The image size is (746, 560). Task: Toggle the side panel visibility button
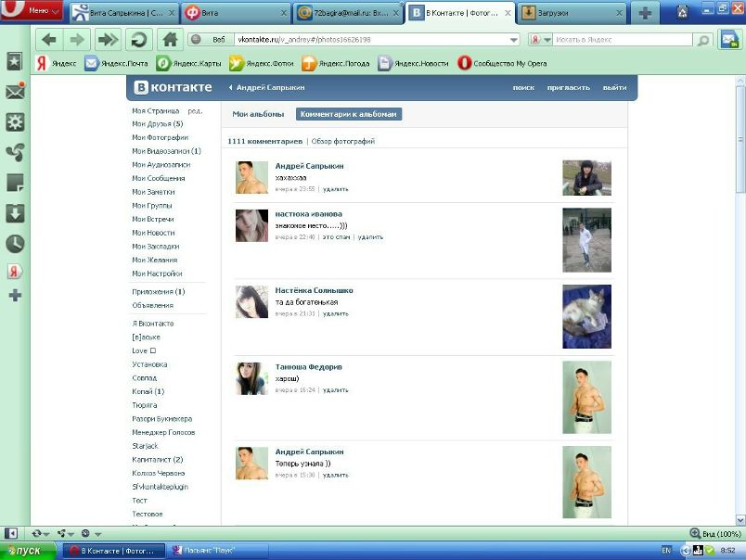(11, 534)
